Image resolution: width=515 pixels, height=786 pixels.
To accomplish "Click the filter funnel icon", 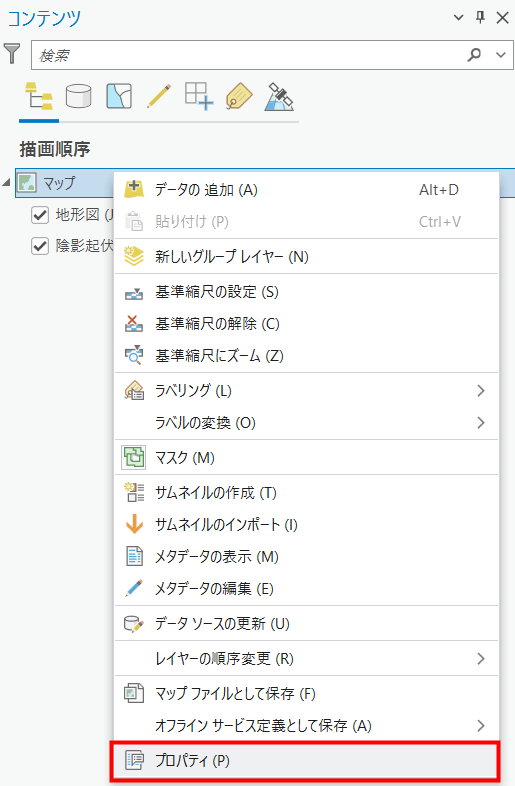I will click(x=12, y=54).
